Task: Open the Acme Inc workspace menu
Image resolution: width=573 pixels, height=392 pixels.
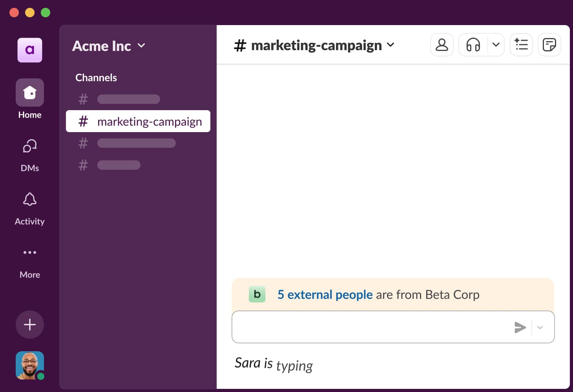Action: pos(109,46)
